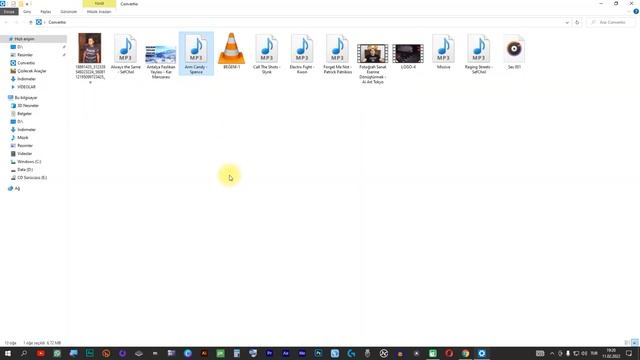
Task: Select Forget Me Not - Patrick Patrikios MP3
Action: [x=337, y=53]
